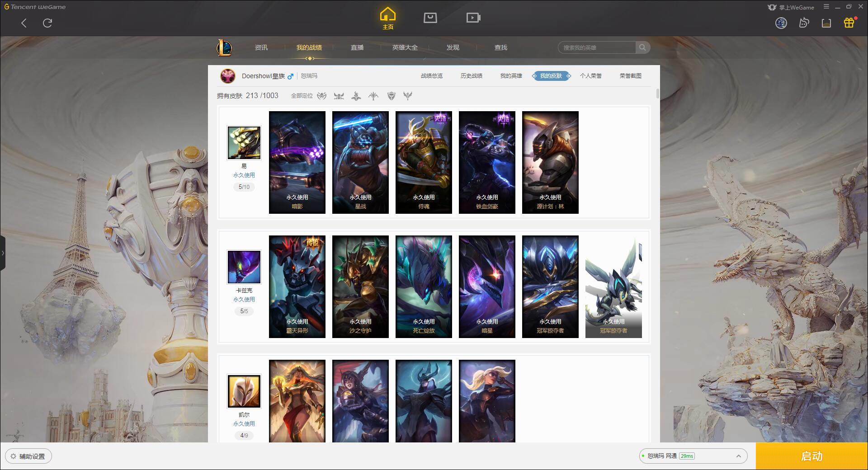
Task: Refresh the page with the reload icon
Action: pyautogui.click(x=47, y=23)
